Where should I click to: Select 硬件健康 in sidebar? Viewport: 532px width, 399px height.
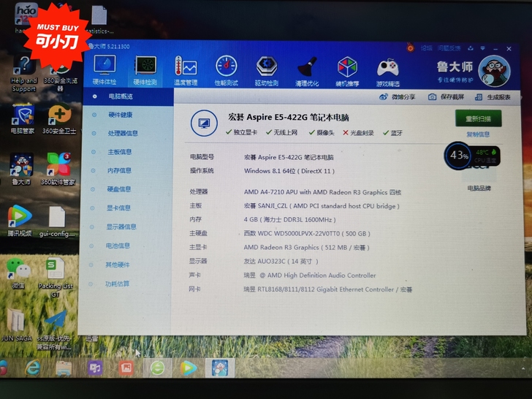tap(120, 115)
